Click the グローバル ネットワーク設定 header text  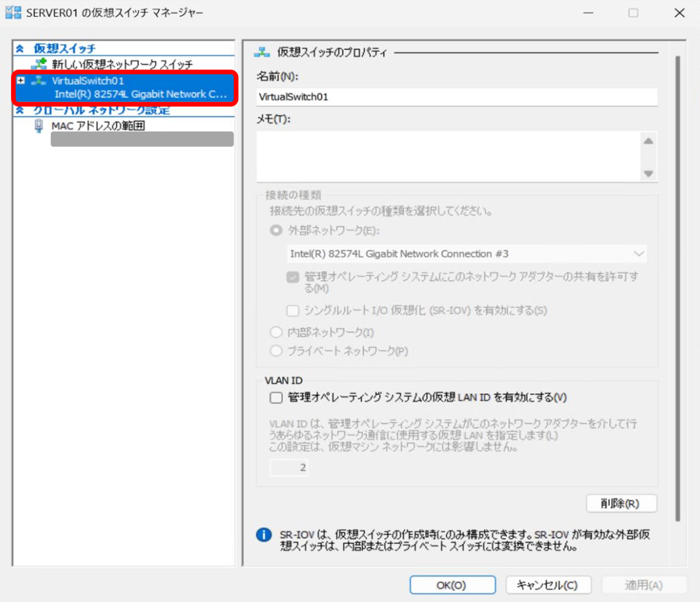[x=101, y=110]
